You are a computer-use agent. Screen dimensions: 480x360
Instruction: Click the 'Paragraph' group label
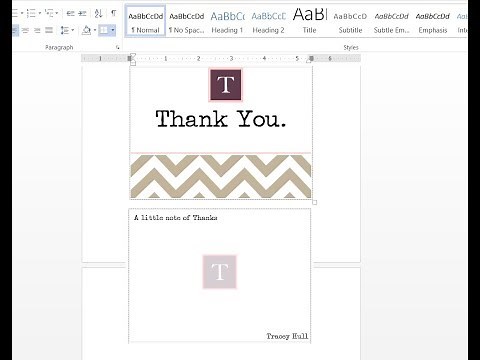pyautogui.click(x=59, y=48)
